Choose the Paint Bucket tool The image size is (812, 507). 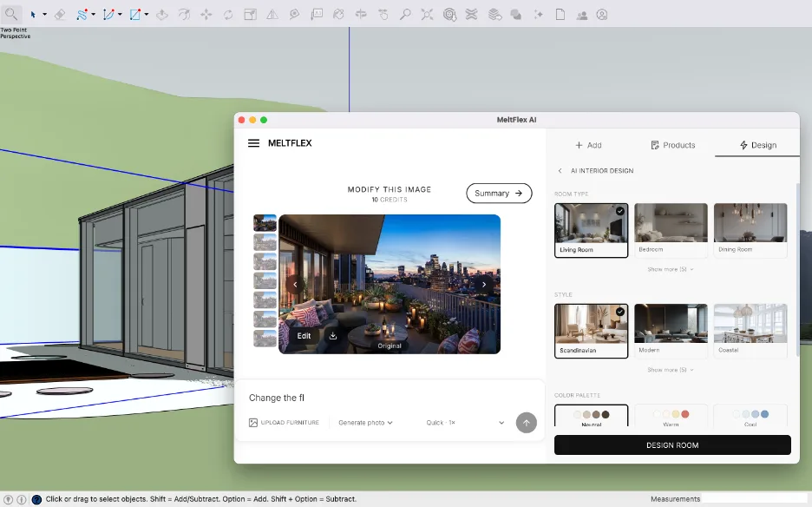(x=338, y=15)
